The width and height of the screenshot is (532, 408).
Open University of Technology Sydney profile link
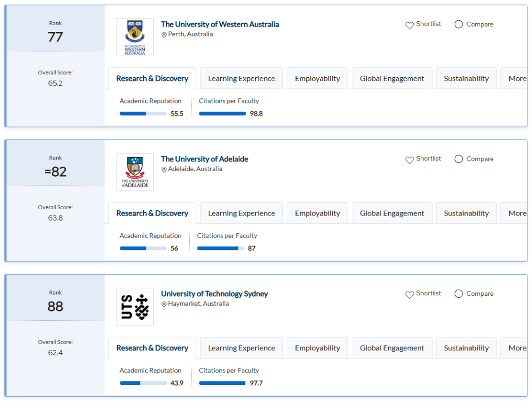[x=214, y=294]
